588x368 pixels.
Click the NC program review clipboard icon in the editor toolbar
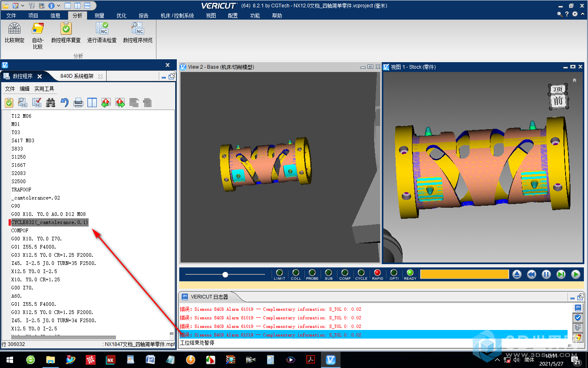(x=9, y=103)
